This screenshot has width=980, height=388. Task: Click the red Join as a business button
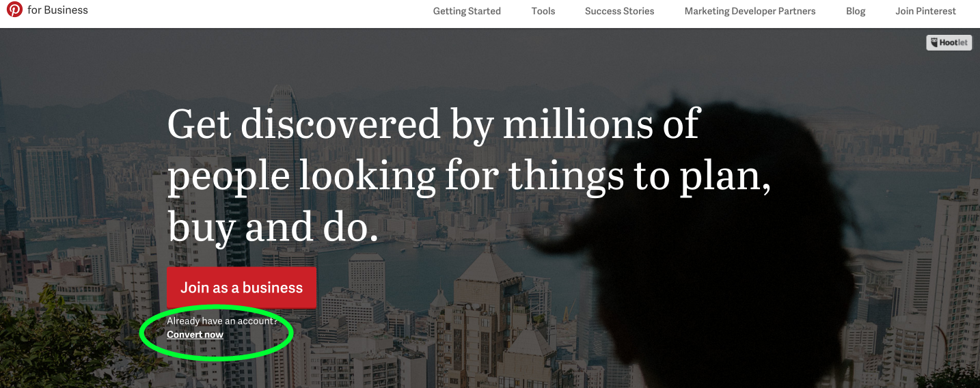coord(241,288)
